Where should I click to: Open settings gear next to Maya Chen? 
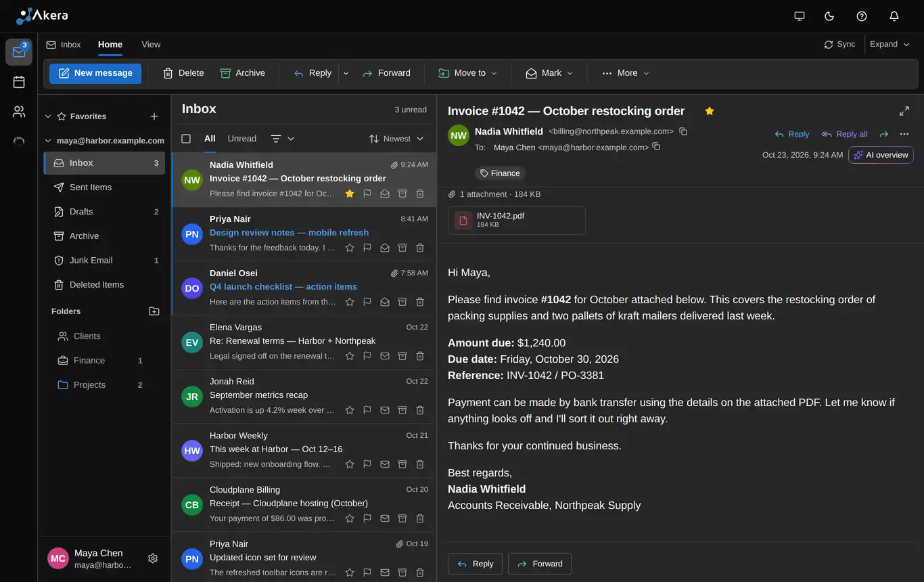pos(153,558)
